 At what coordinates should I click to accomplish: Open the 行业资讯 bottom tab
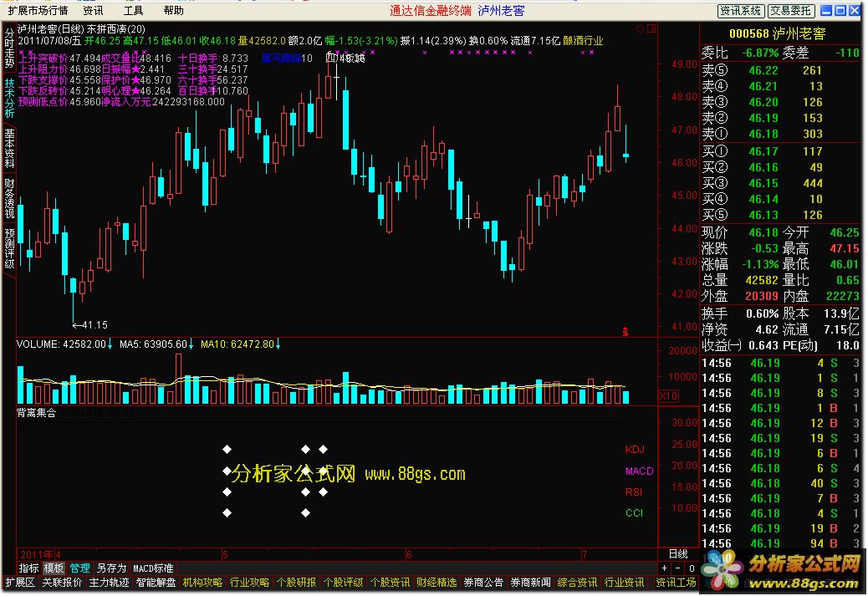(625, 582)
